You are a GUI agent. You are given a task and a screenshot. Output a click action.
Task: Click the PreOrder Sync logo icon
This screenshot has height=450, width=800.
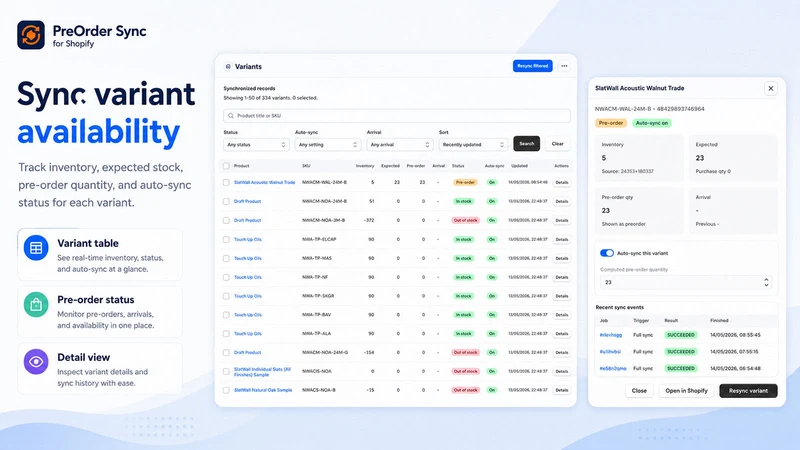click(31, 35)
